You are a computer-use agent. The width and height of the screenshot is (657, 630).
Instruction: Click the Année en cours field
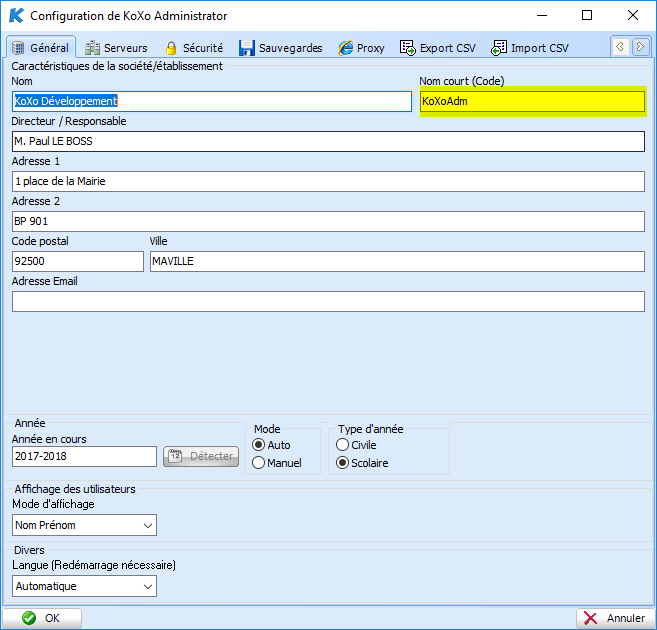pyautogui.click(x=84, y=457)
